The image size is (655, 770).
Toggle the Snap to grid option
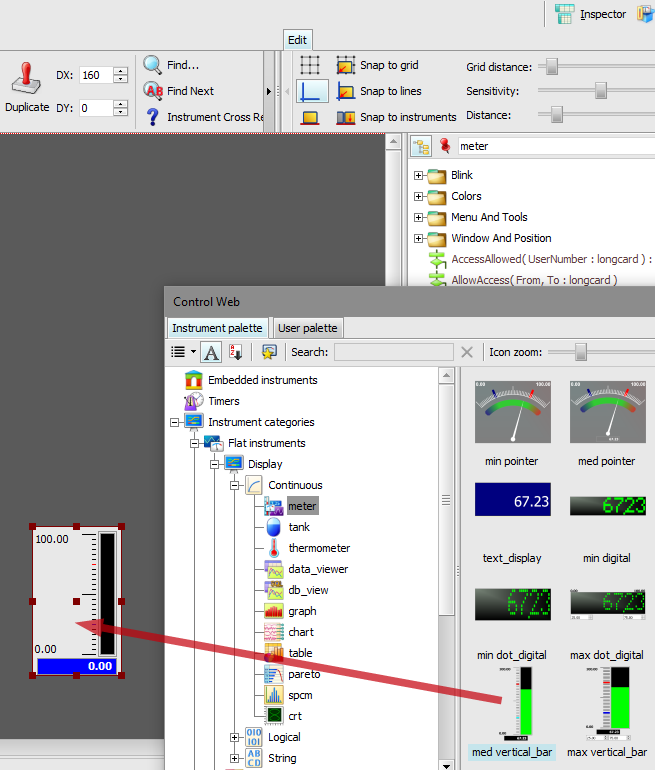pos(346,65)
